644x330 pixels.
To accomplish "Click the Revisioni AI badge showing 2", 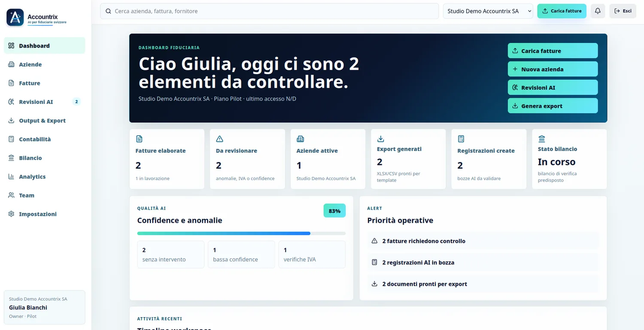I will coord(76,102).
